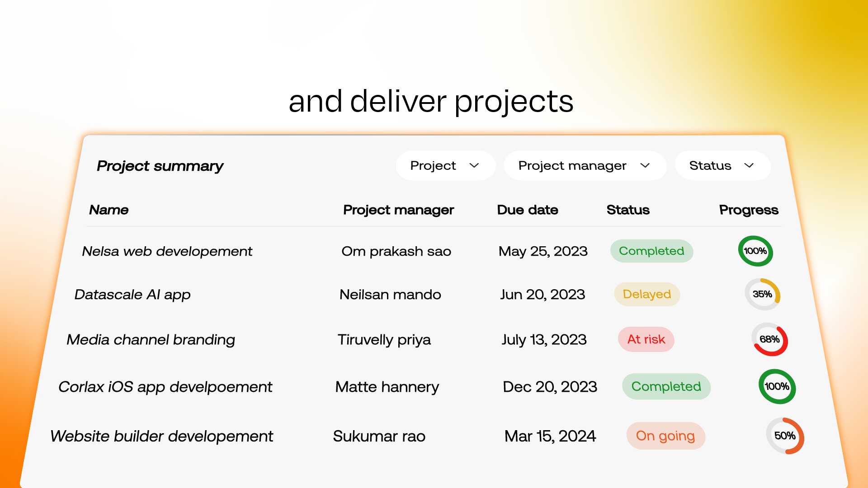Screen dimensions: 868x488
Task: Click the Name column header
Action: [109, 210]
